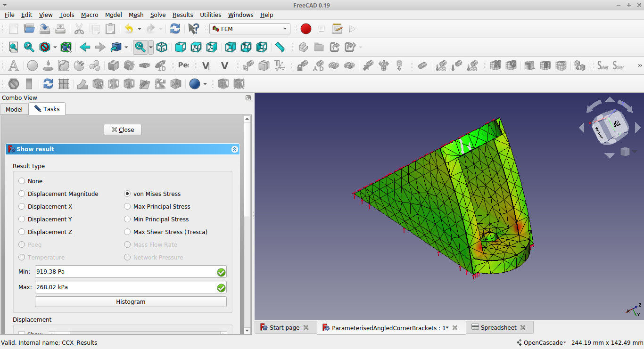Click the Undo arrow icon
Screen dimensions: 644x349
tap(129, 29)
